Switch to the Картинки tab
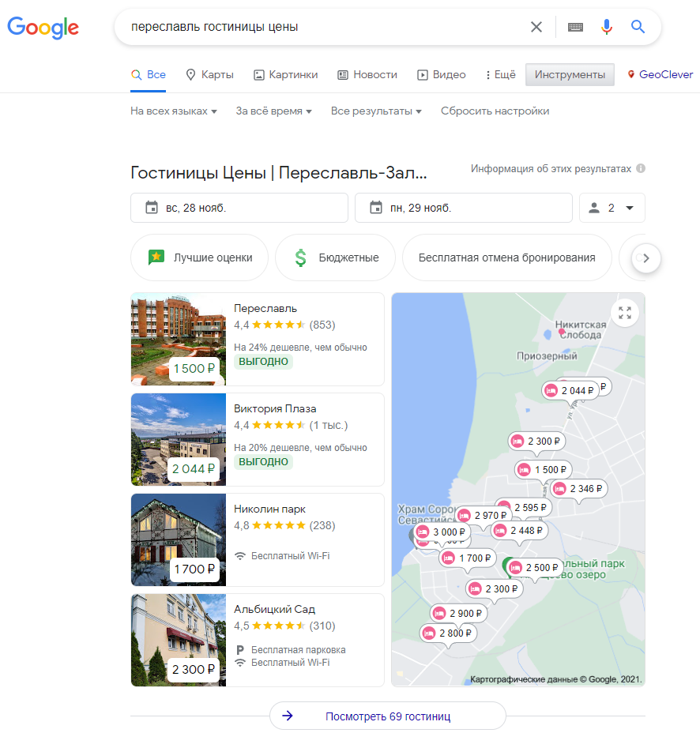700x733 pixels. [x=286, y=75]
